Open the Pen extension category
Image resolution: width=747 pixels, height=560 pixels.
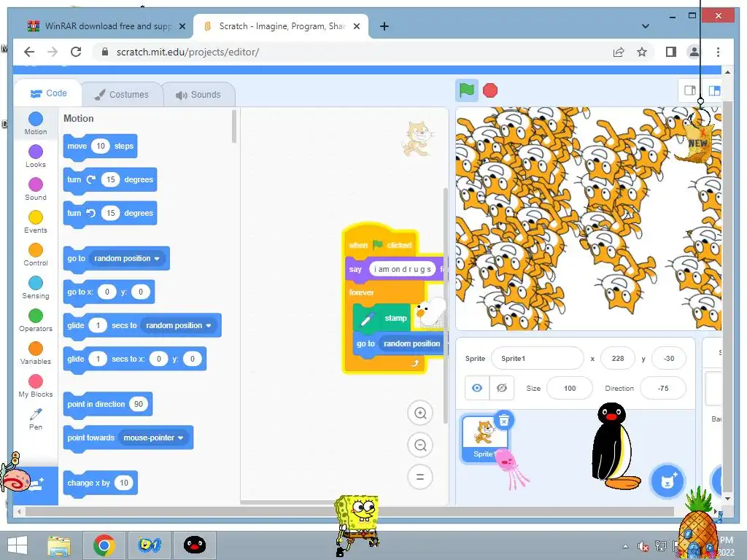click(36, 419)
